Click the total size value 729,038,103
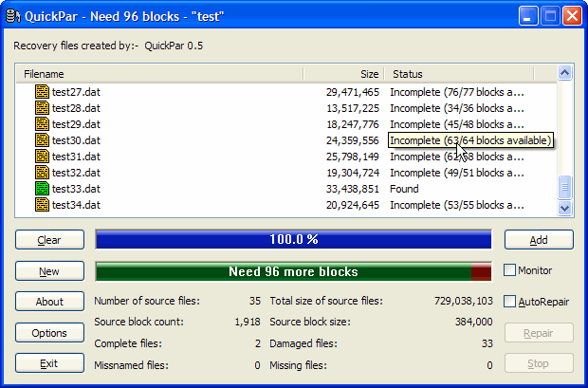 point(464,301)
